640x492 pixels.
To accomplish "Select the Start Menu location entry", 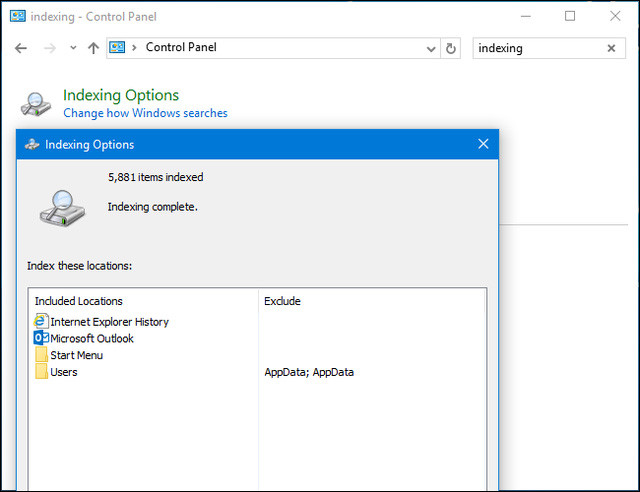I will (x=76, y=355).
